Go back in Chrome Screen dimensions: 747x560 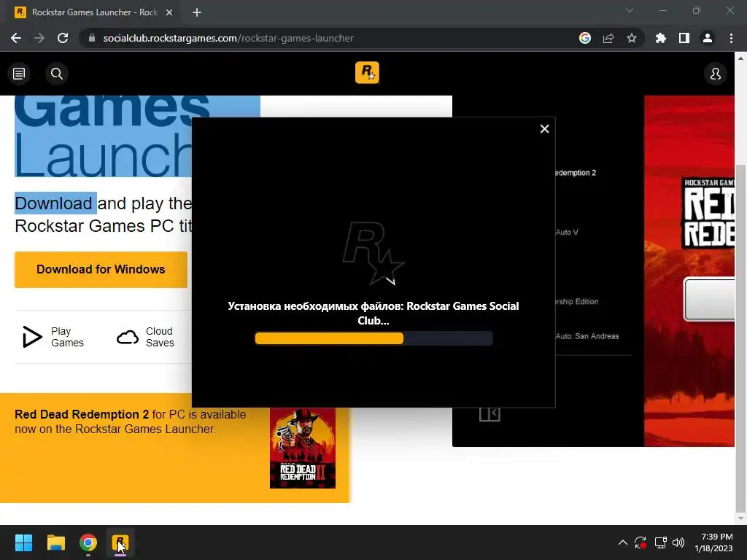point(16,38)
